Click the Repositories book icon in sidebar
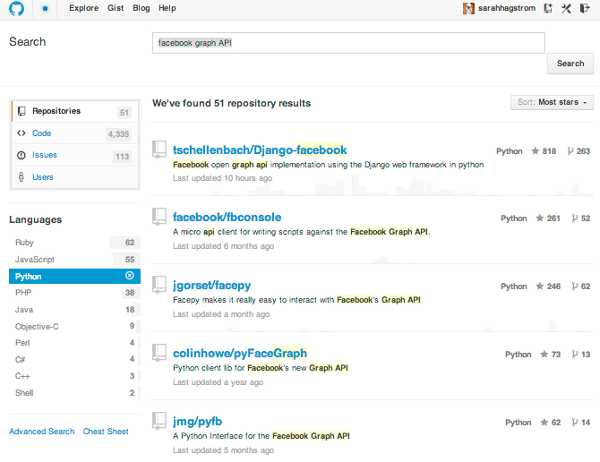 pos(22,111)
